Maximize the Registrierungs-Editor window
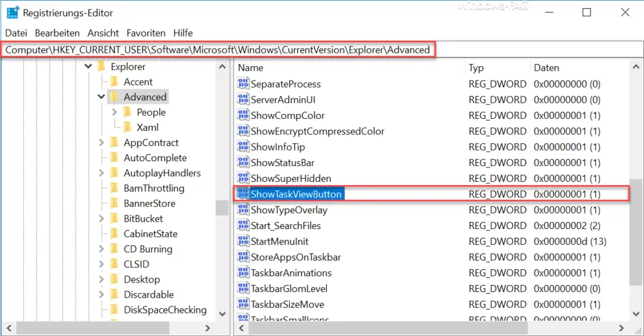The height and width of the screenshot is (336, 644). (587, 13)
